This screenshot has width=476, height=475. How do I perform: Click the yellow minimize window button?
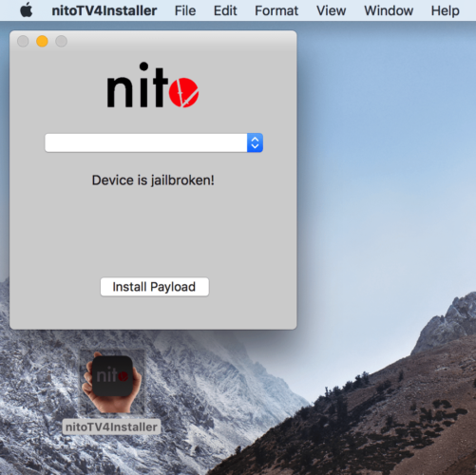(x=42, y=41)
